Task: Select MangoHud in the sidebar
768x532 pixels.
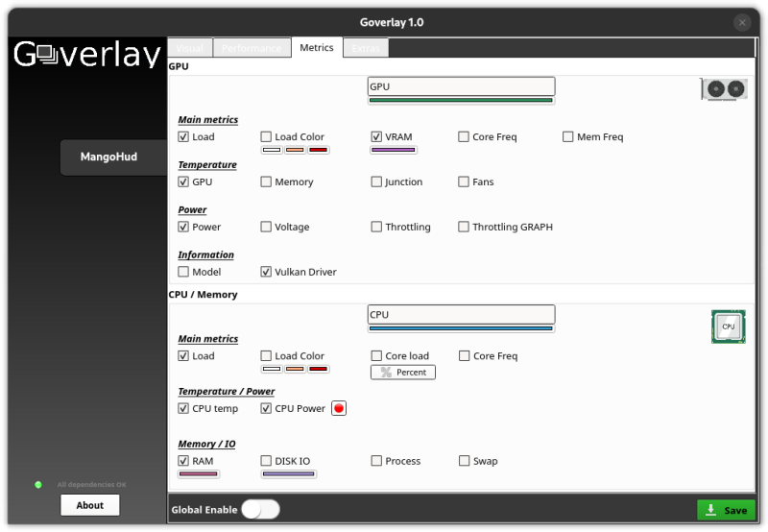Action: tap(113, 157)
